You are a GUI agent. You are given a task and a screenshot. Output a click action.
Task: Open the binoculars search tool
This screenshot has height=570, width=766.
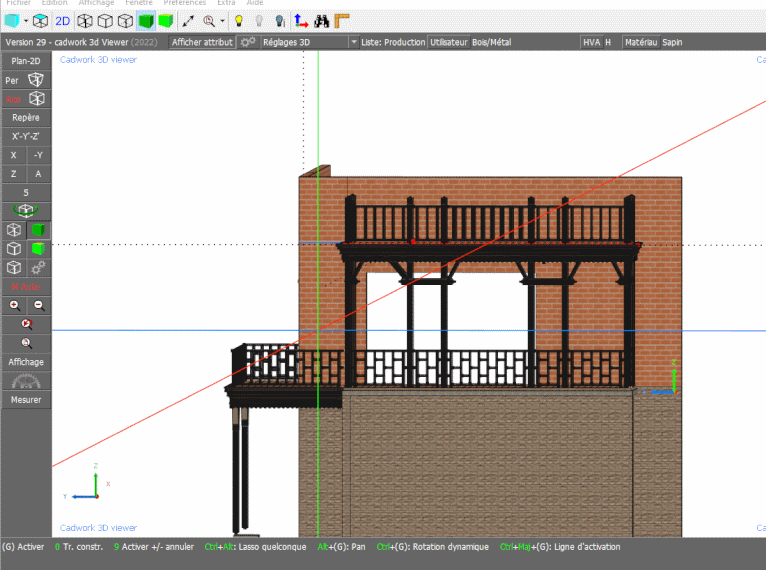coord(321,20)
